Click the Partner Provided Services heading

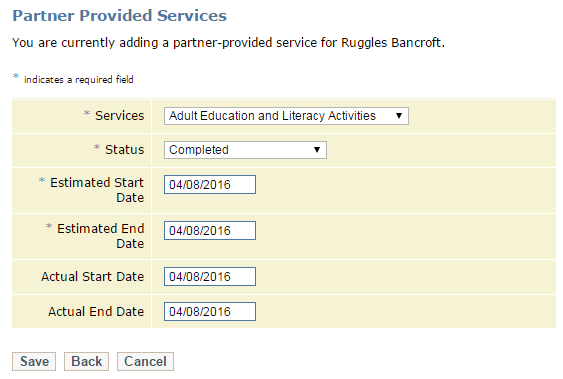coord(120,16)
